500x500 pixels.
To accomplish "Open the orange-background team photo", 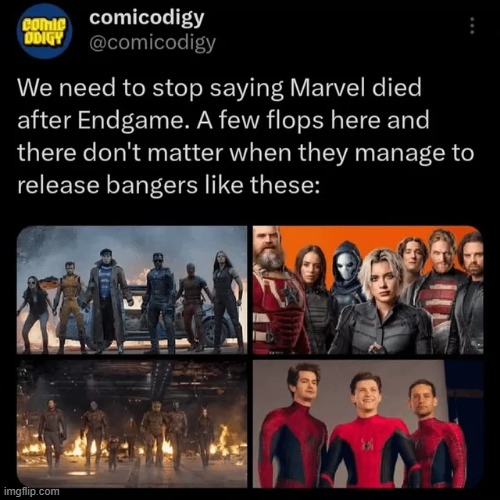I will [x=368, y=290].
